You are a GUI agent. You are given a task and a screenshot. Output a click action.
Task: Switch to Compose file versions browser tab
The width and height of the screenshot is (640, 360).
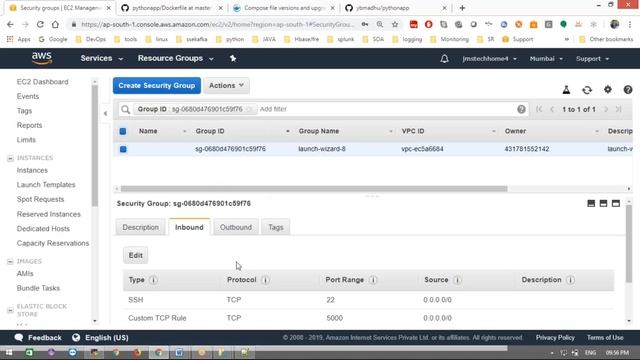284,8
